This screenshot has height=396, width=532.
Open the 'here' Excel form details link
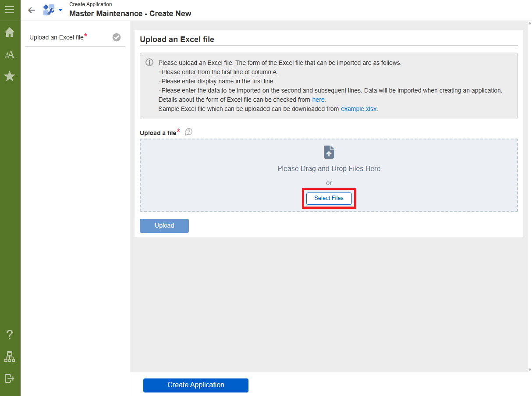pyautogui.click(x=318, y=100)
